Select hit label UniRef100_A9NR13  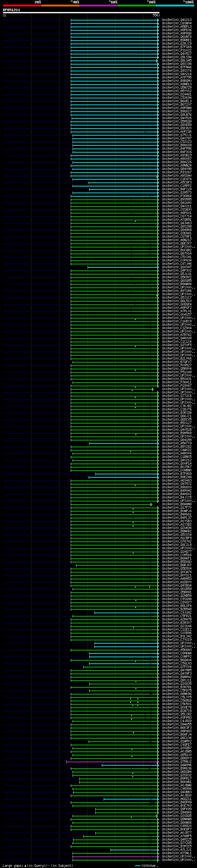177,84
